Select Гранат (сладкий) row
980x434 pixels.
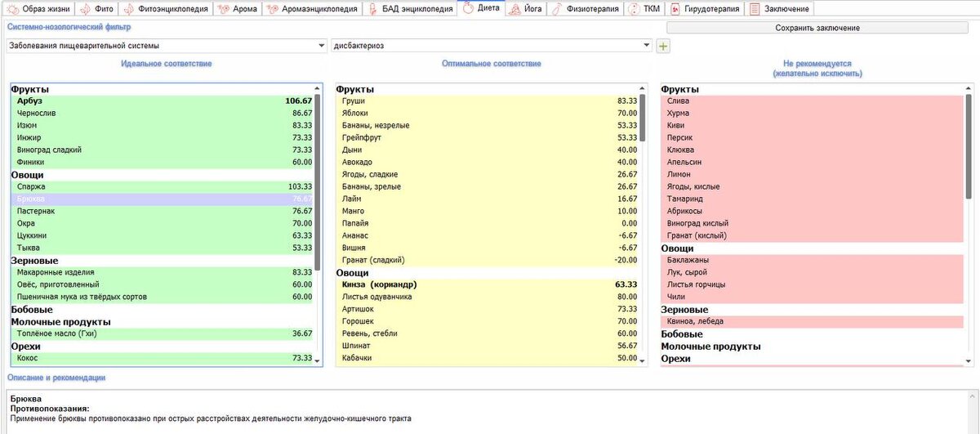click(x=488, y=260)
